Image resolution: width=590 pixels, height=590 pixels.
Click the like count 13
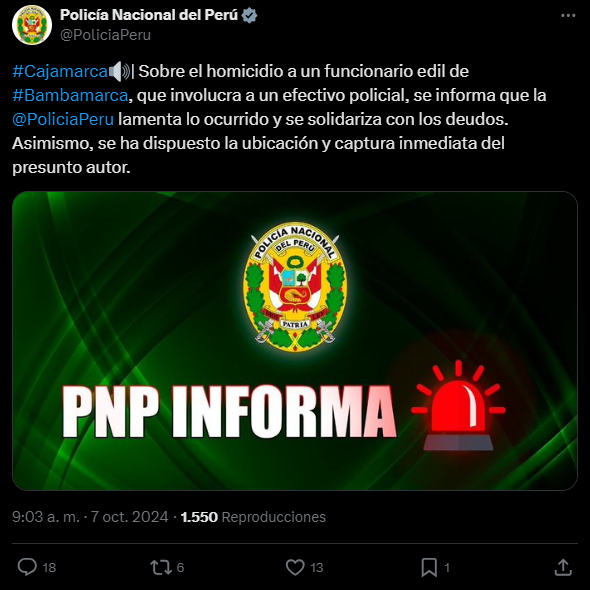point(317,567)
